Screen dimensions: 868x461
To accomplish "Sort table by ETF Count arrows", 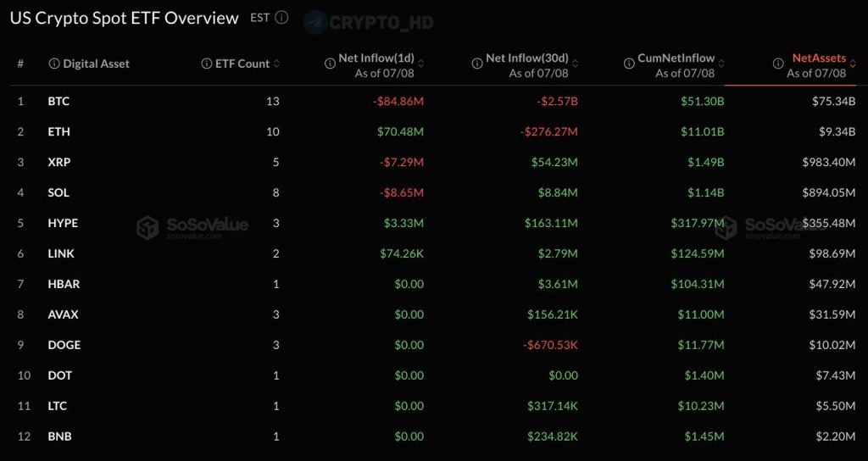I will point(276,64).
